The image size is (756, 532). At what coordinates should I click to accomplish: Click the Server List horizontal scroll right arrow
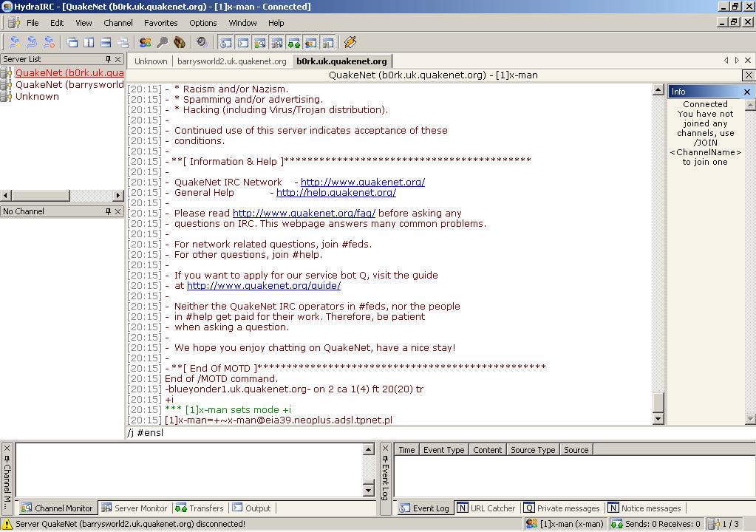coord(118,195)
